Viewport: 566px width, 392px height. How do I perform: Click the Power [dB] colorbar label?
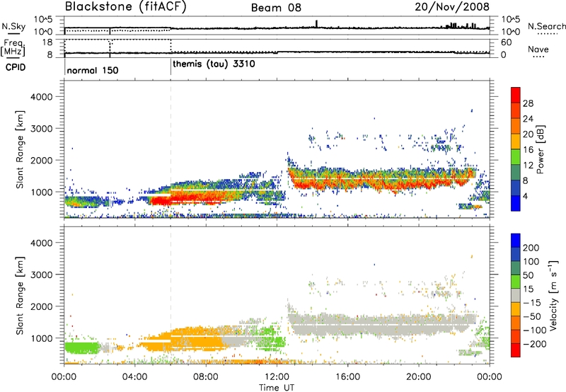(541, 149)
